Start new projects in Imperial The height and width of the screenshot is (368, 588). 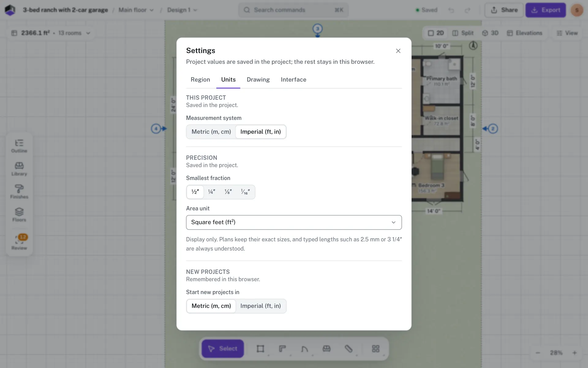[261, 306]
